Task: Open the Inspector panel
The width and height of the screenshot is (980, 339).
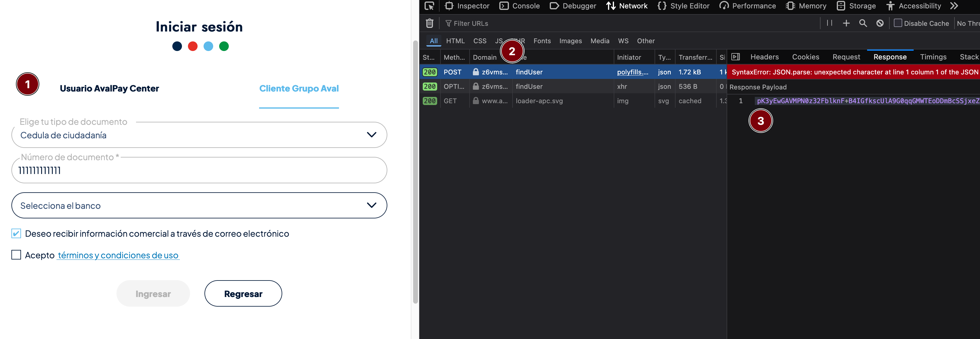Action: pyautogui.click(x=467, y=6)
